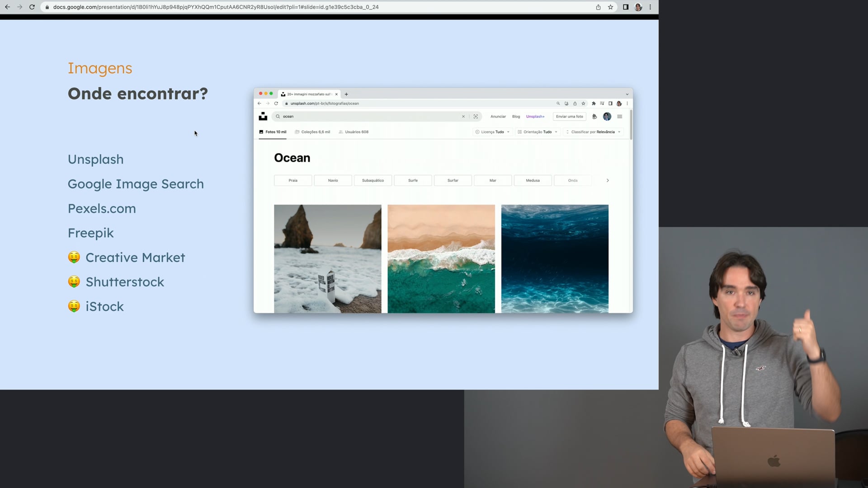Select the Subaquático tag chip
Screen dimensions: 868x488
click(373, 180)
